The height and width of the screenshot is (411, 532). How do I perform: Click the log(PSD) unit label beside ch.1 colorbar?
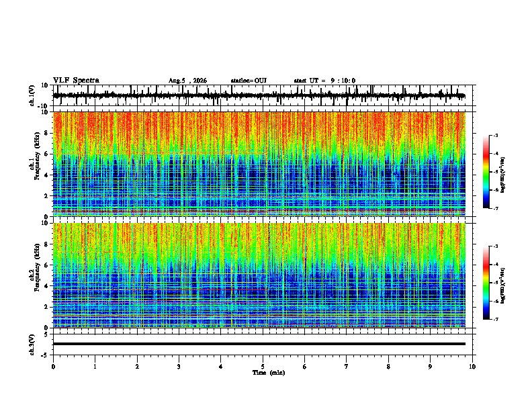click(503, 175)
